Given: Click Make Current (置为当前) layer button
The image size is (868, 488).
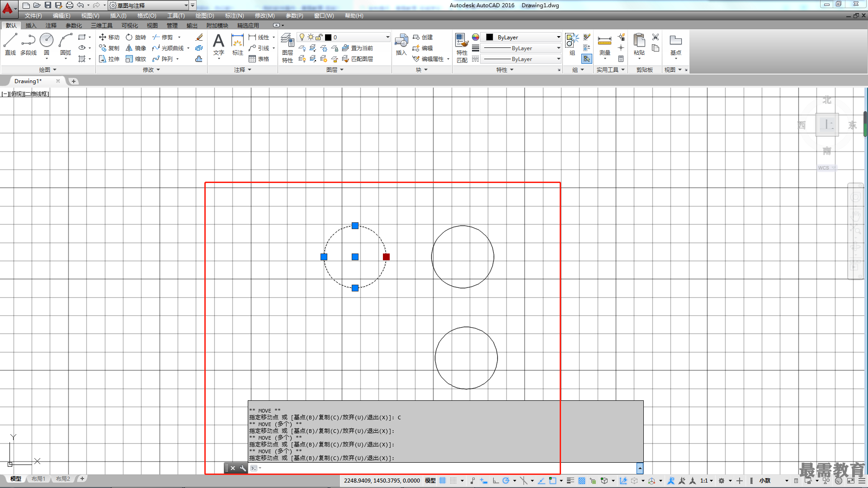Looking at the screenshot, I should click(x=358, y=48).
